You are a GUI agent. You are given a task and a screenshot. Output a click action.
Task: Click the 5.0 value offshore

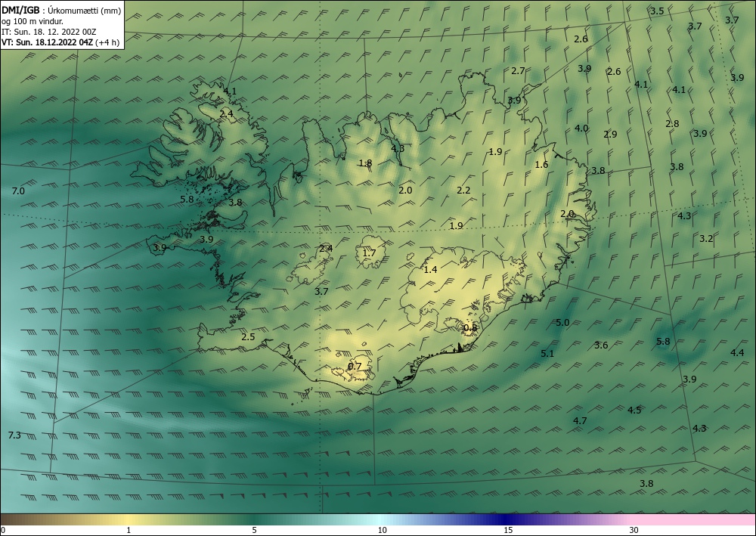562,323
